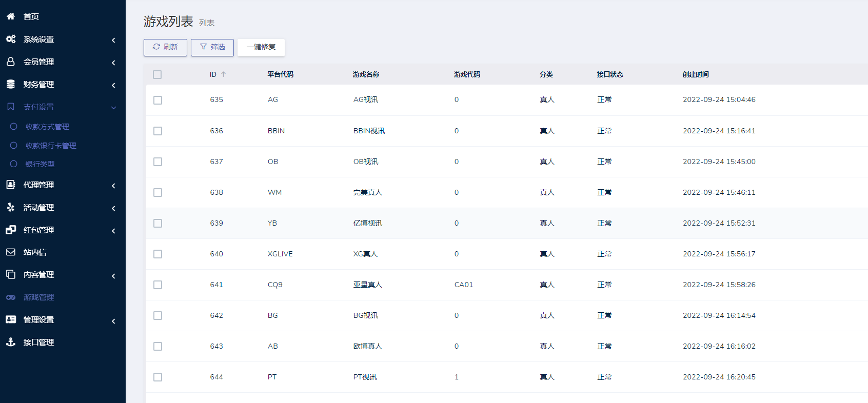
Task: Click the copy icon for 内容管理
Action: [x=10, y=274]
